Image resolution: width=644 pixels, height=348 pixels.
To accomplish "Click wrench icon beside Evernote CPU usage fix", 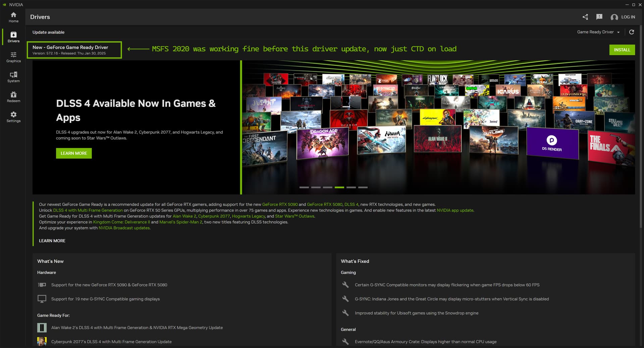I will (345, 342).
